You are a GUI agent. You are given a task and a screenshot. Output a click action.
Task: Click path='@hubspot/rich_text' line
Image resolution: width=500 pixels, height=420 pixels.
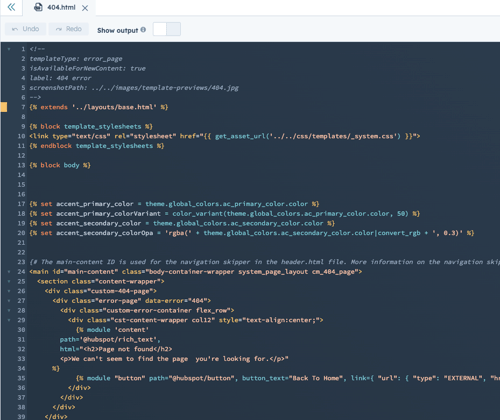[110, 339]
